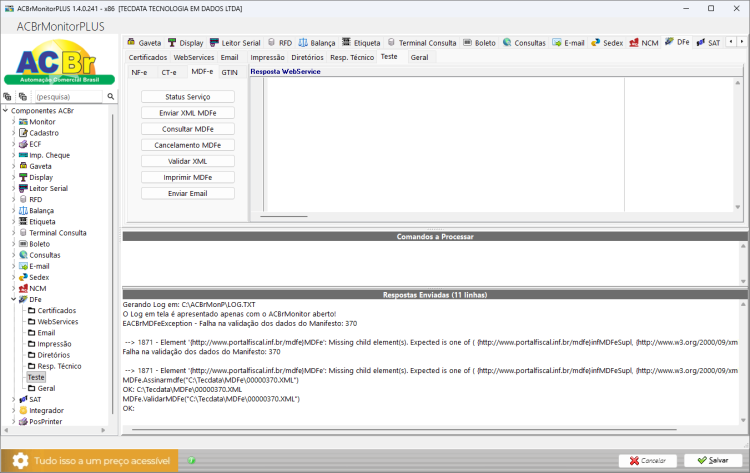Click the pesquisa search field
This screenshot has height=473, width=750.
click(x=68, y=97)
